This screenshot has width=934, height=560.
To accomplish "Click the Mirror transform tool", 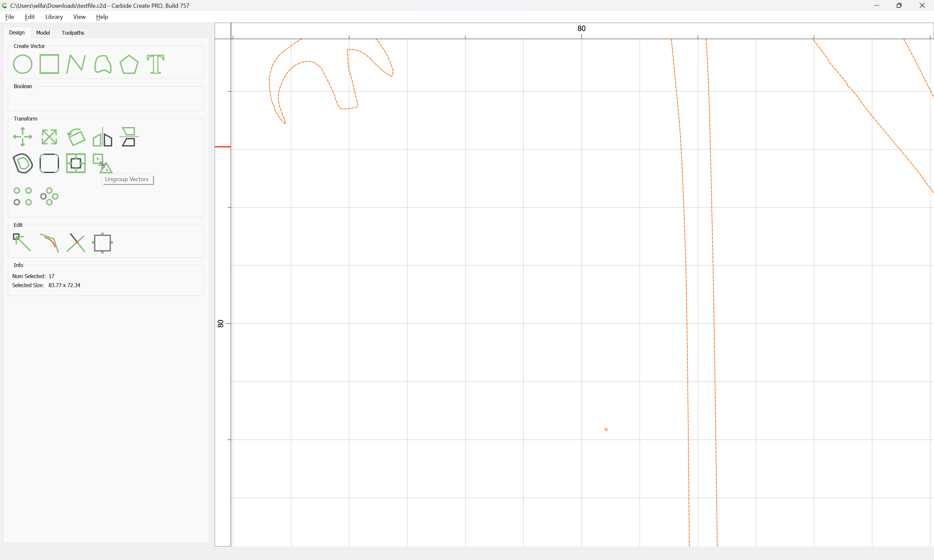I will click(103, 137).
